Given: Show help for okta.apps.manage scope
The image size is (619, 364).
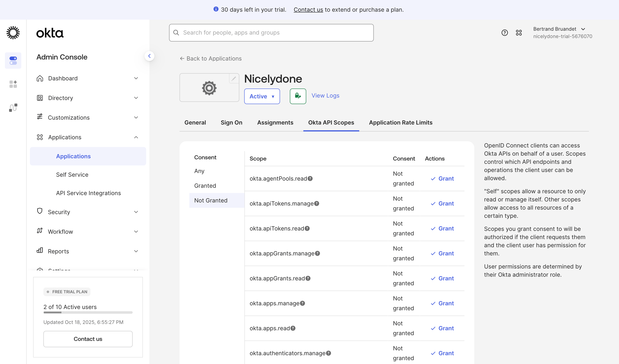Looking at the screenshot, I should pos(303,303).
